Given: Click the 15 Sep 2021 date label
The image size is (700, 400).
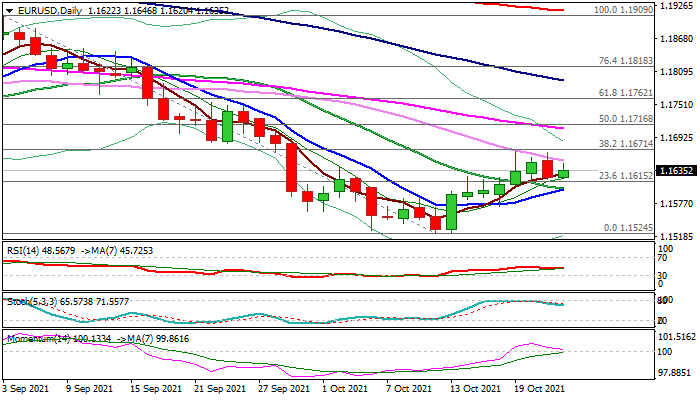Looking at the screenshot, I should point(156,389).
